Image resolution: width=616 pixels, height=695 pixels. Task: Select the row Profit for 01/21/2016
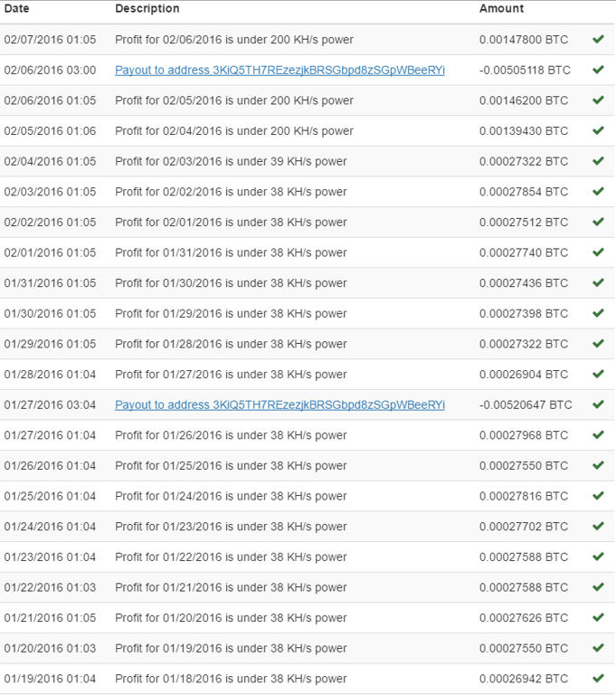coord(308,587)
